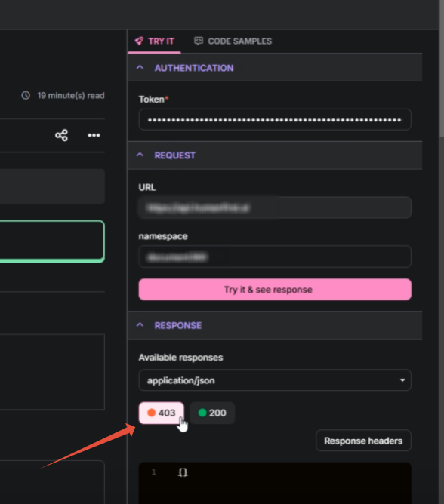Screen dimensions: 444x504
Task: Open the three-dots more options menu
Action: (x=94, y=135)
